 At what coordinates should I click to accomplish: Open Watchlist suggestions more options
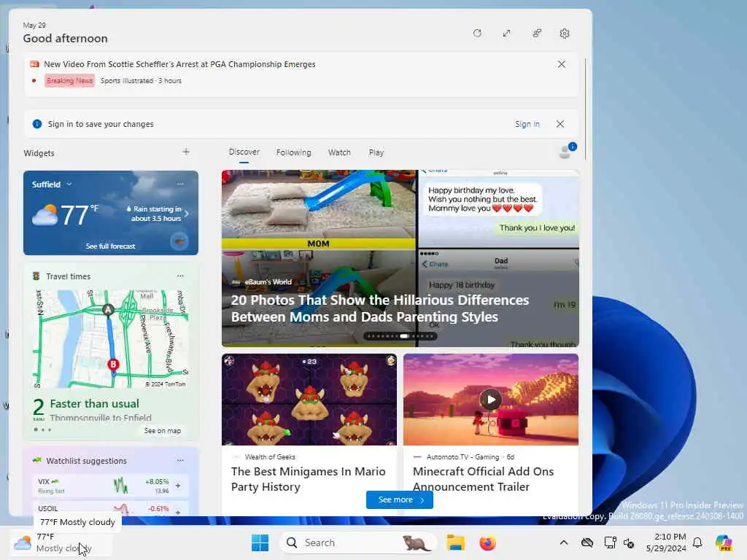click(180, 461)
